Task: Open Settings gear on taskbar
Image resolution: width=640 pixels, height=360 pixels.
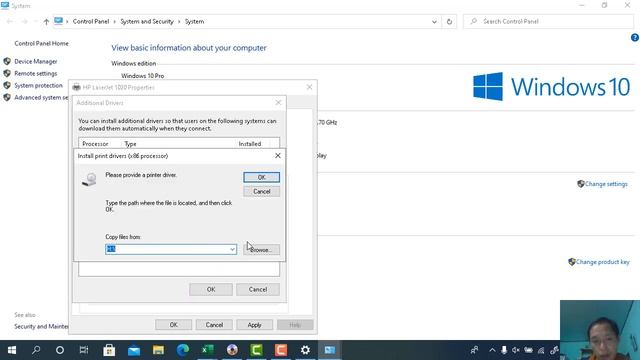Action: pyautogui.click(x=305, y=350)
